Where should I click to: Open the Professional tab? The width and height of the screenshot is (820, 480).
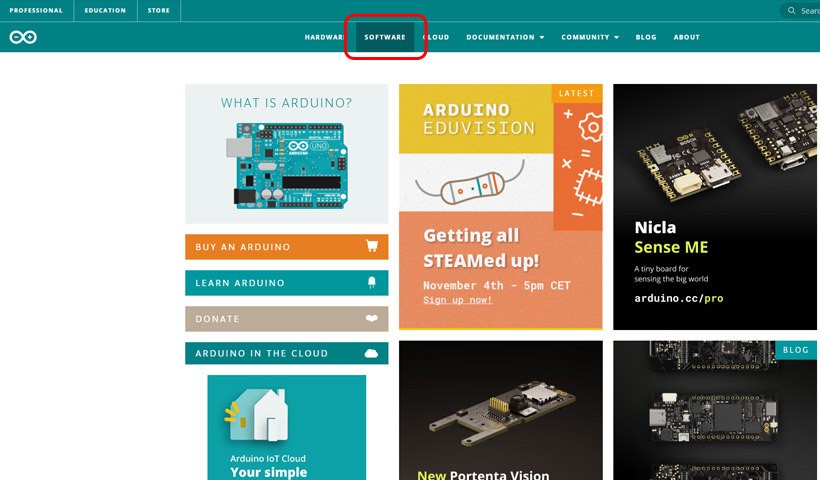coord(36,10)
